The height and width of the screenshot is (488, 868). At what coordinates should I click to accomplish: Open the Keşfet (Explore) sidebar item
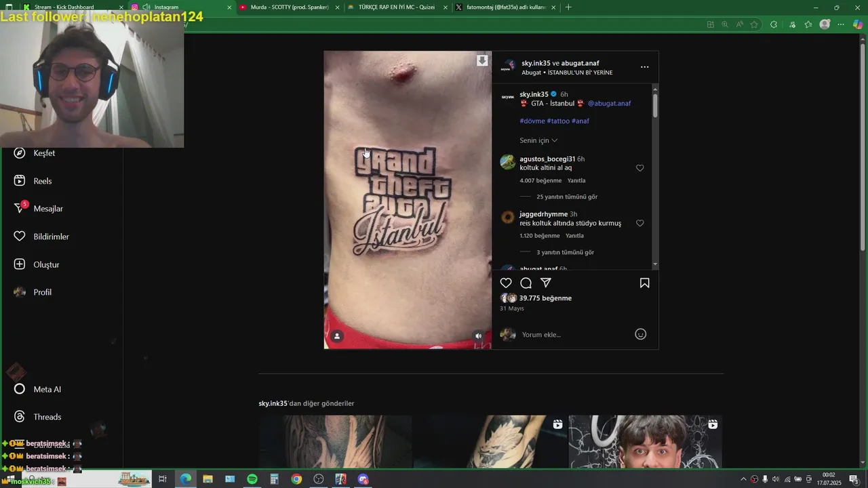(35, 153)
